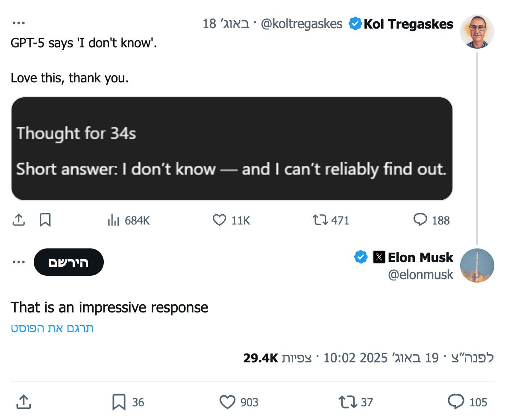Like Kol Tregaskes' GPT-5 post
The height and width of the screenshot is (420, 505).
[x=219, y=220]
